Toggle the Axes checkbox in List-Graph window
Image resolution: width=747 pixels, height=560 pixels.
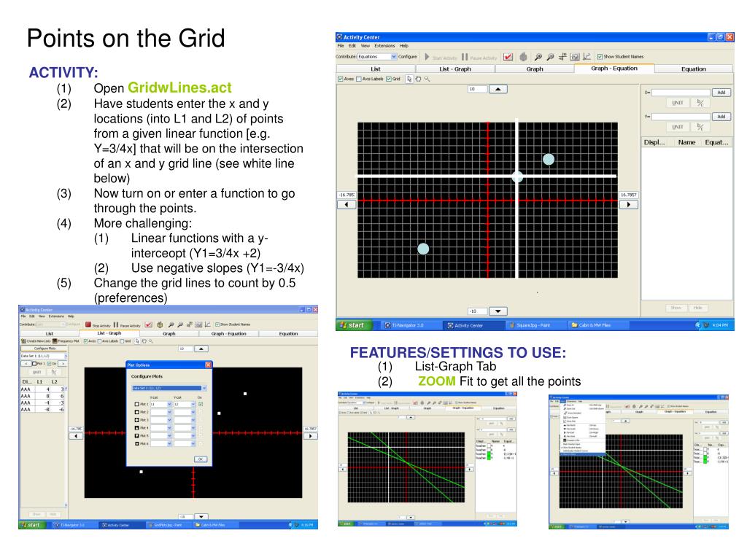click(86, 341)
